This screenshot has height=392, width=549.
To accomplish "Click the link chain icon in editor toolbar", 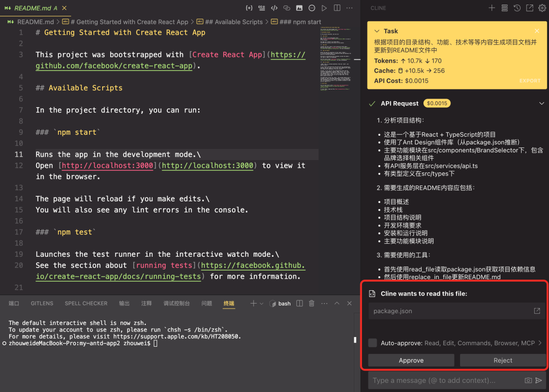I will tap(287, 8).
